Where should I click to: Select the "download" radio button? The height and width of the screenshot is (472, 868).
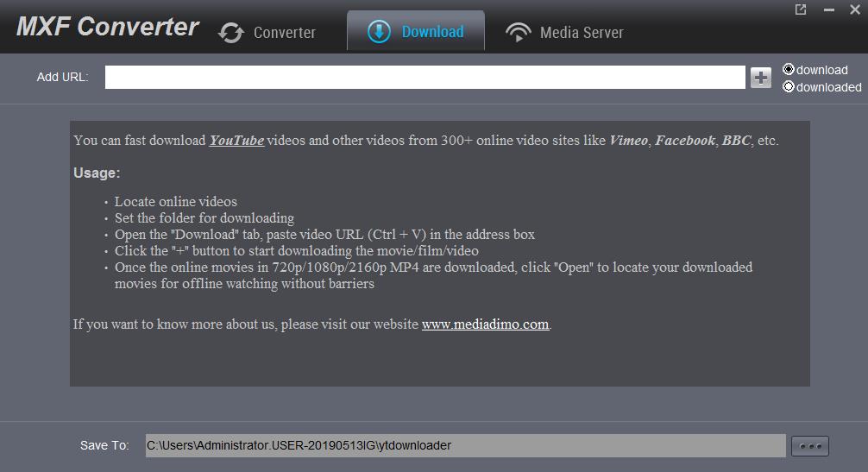click(x=788, y=70)
